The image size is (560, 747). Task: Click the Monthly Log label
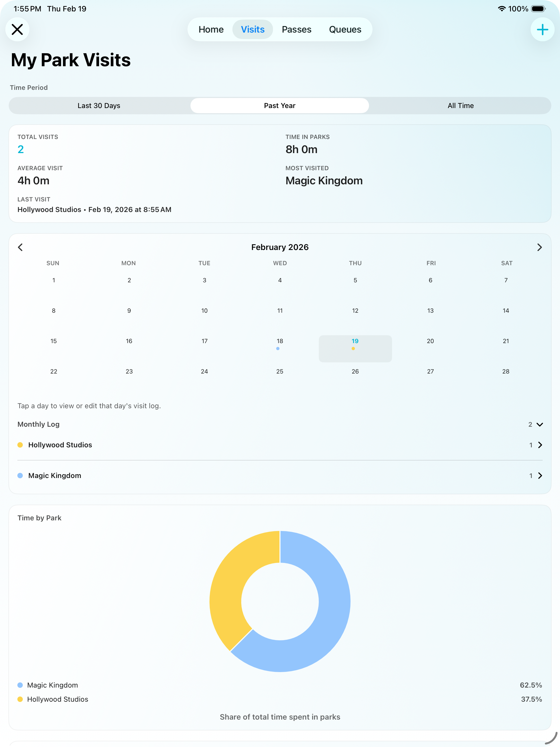39,425
